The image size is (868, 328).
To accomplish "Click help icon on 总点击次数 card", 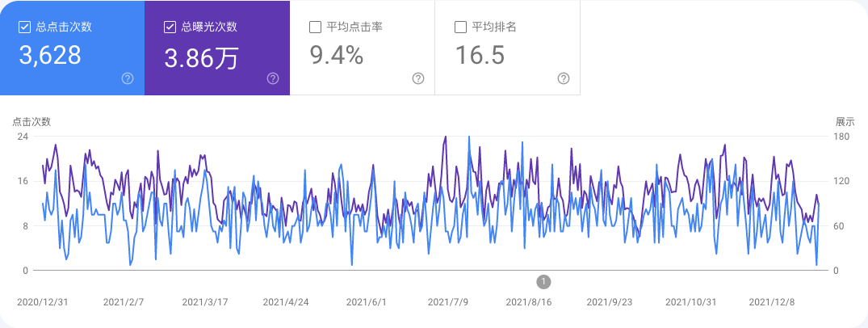I will tap(128, 78).
